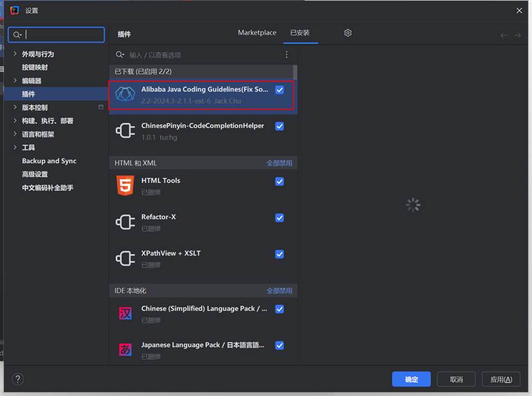Disable the HTML Tools plugin checkbox
The height and width of the screenshot is (396, 532).
pyautogui.click(x=280, y=181)
